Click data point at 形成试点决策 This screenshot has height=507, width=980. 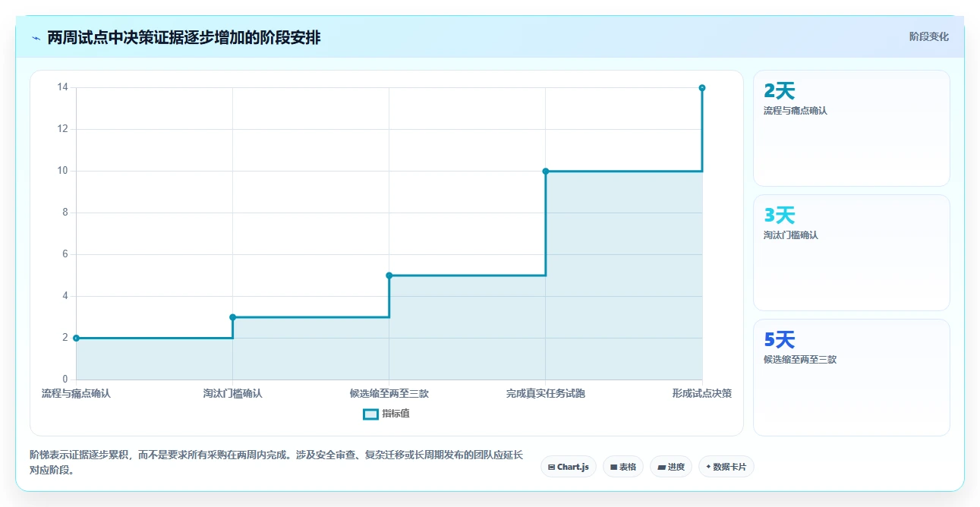point(702,88)
